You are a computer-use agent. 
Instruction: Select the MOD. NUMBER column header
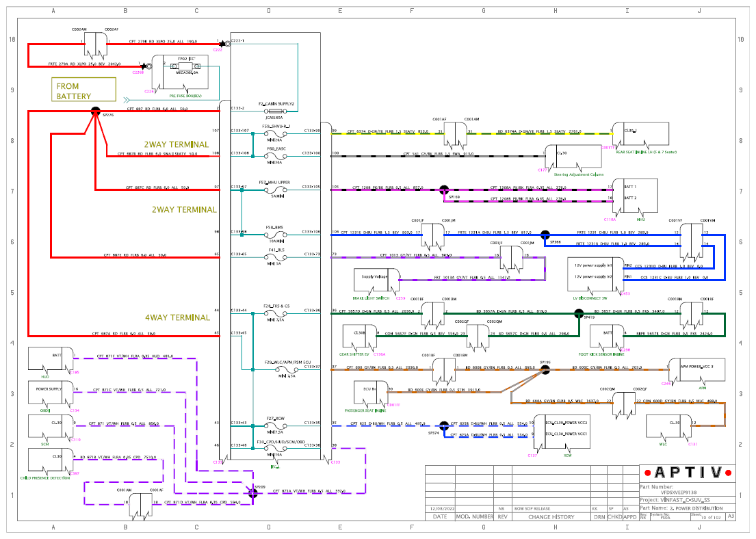(474, 517)
